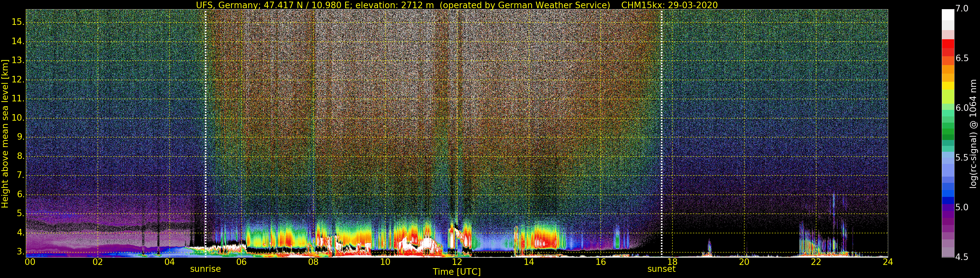The height and width of the screenshot is (278, 980).
Task: Click the white dotted sunrise marker line
Action: pos(205,133)
